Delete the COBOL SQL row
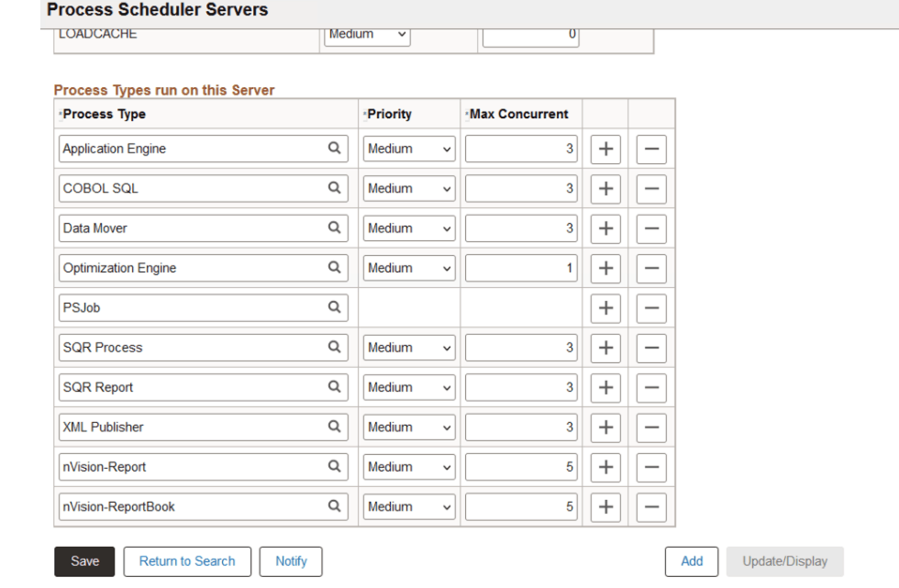 point(651,188)
